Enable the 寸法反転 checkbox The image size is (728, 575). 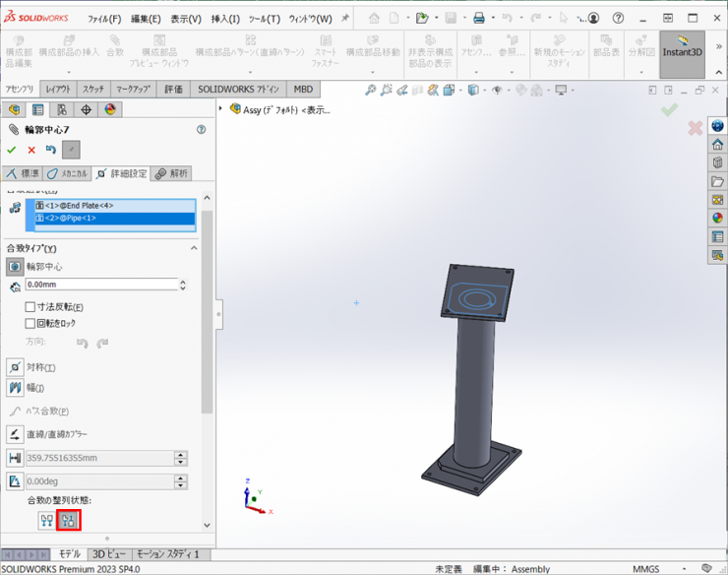point(30,307)
